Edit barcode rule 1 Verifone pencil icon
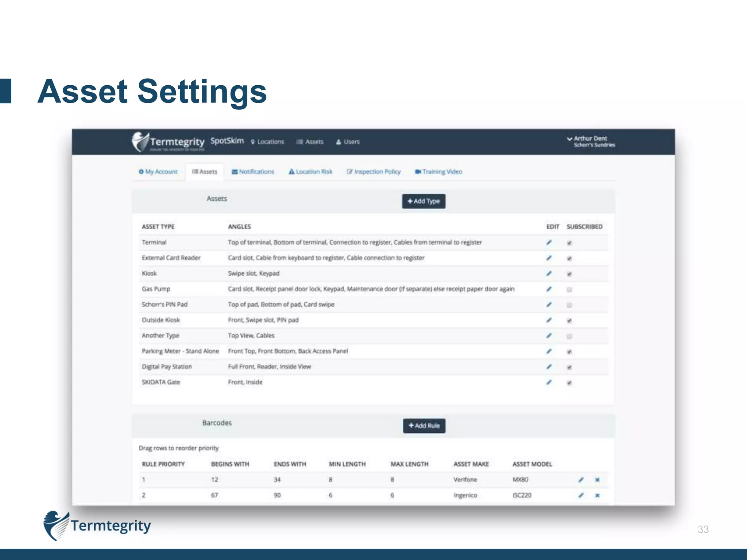The height and width of the screenshot is (560, 747). (x=581, y=480)
